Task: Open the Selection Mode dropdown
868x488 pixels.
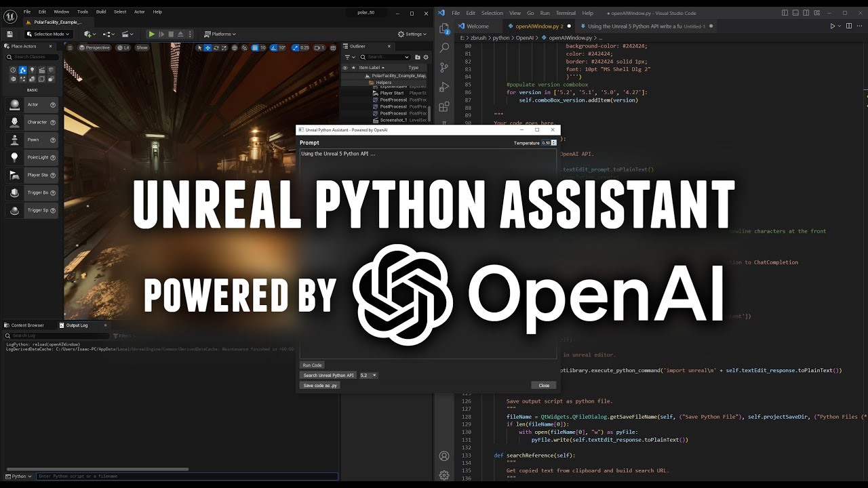Action: click(48, 34)
